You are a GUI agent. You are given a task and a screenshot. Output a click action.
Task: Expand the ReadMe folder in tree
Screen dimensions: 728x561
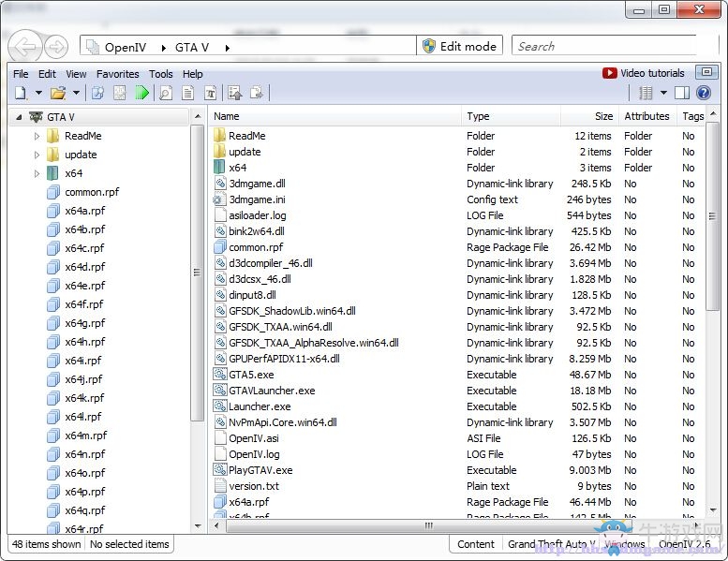[x=37, y=137]
